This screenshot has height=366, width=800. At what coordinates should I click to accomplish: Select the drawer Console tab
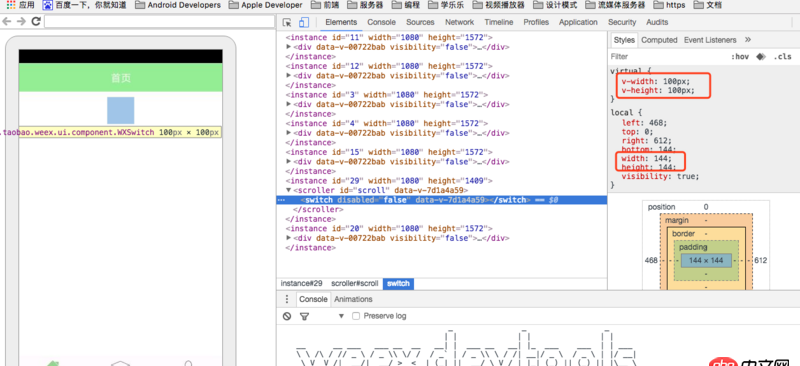[313, 299]
